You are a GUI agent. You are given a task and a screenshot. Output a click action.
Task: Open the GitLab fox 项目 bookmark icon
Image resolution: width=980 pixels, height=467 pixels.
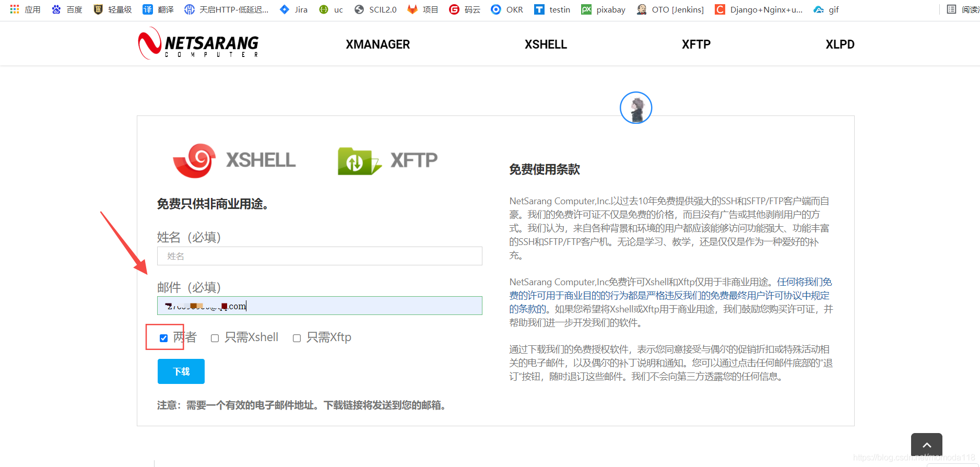click(412, 9)
